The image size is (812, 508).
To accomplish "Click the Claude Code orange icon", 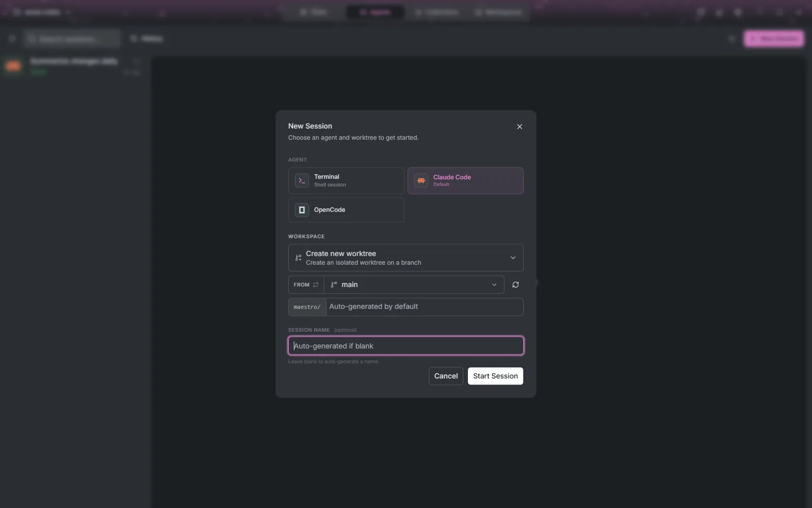I will click(x=421, y=180).
